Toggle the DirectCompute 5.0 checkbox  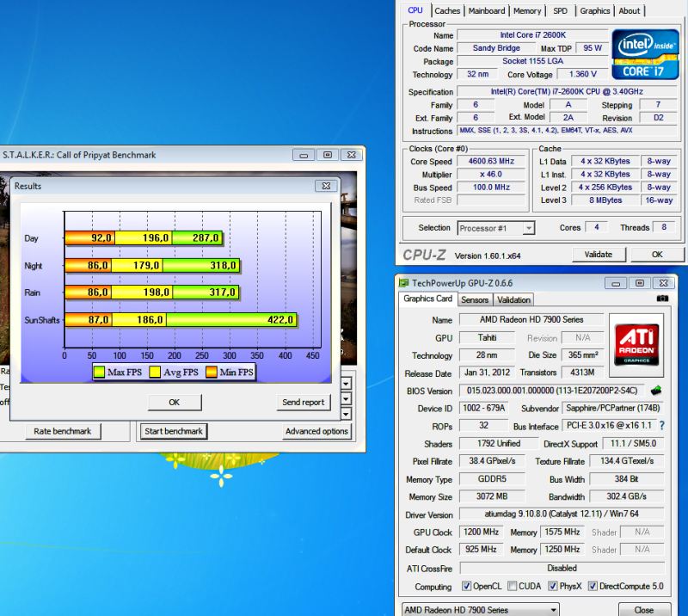click(593, 586)
